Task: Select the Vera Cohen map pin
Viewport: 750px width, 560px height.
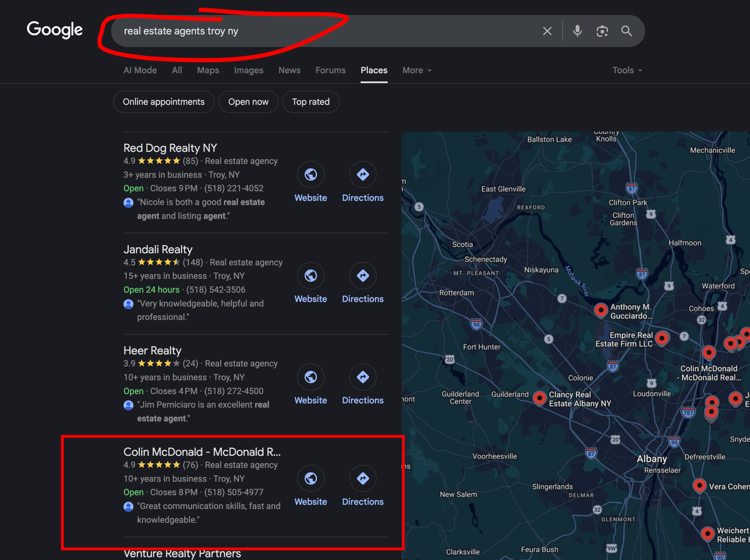Action: point(699,486)
